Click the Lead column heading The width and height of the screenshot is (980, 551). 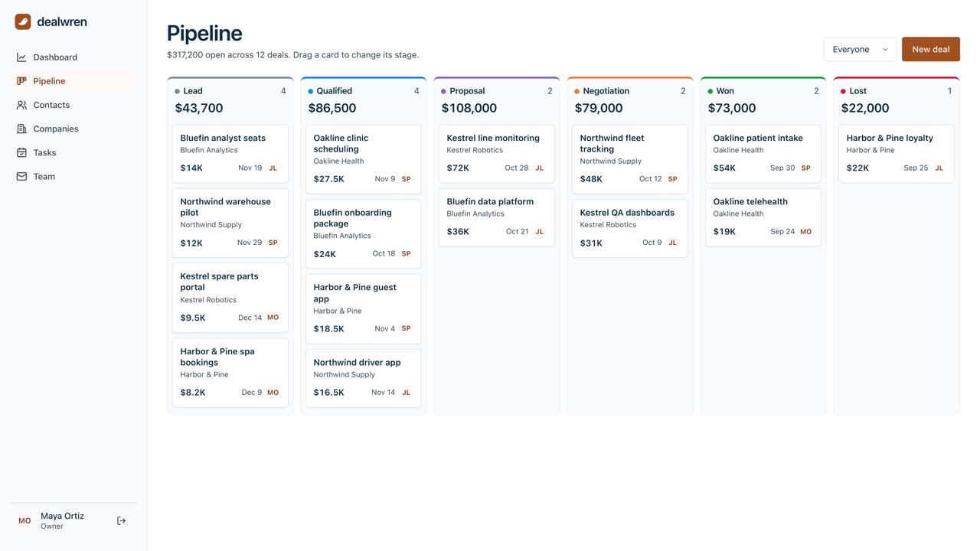[x=193, y=91]
